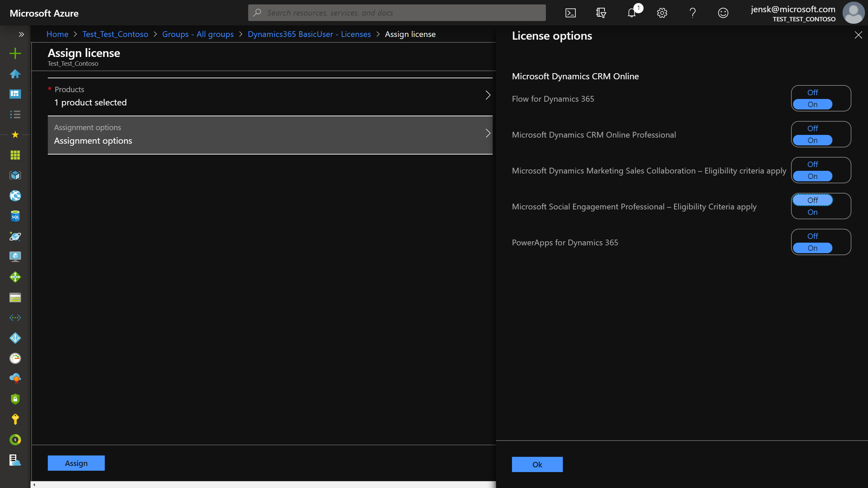Open Advisor cloud icon
868x488 pixels.
(15, 379)
